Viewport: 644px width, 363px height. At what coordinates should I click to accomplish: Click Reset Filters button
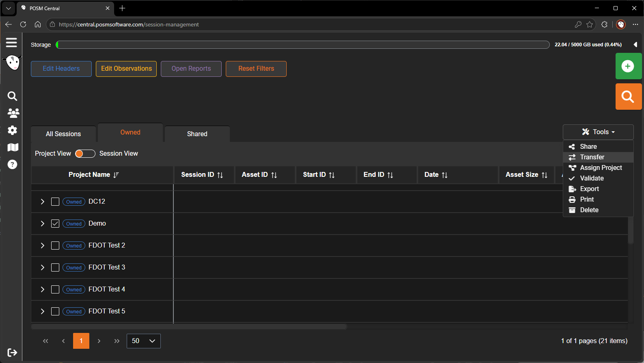coord(256,69)
